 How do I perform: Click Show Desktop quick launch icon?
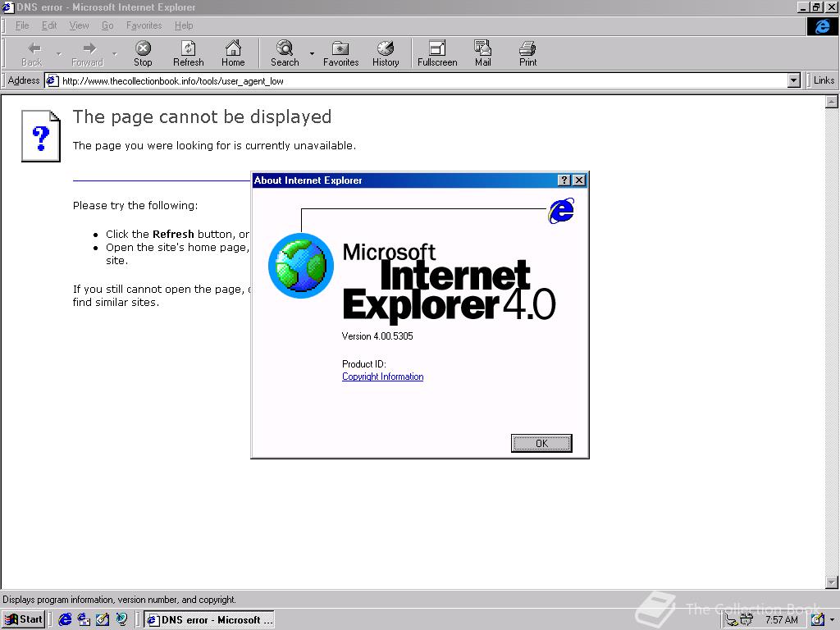click(x=103, y=619)
